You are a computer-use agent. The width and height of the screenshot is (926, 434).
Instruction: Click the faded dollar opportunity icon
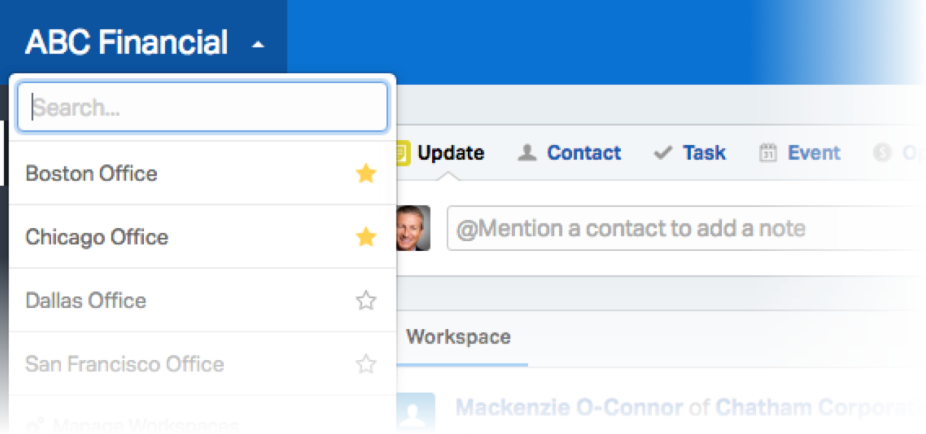pos(882,153)
